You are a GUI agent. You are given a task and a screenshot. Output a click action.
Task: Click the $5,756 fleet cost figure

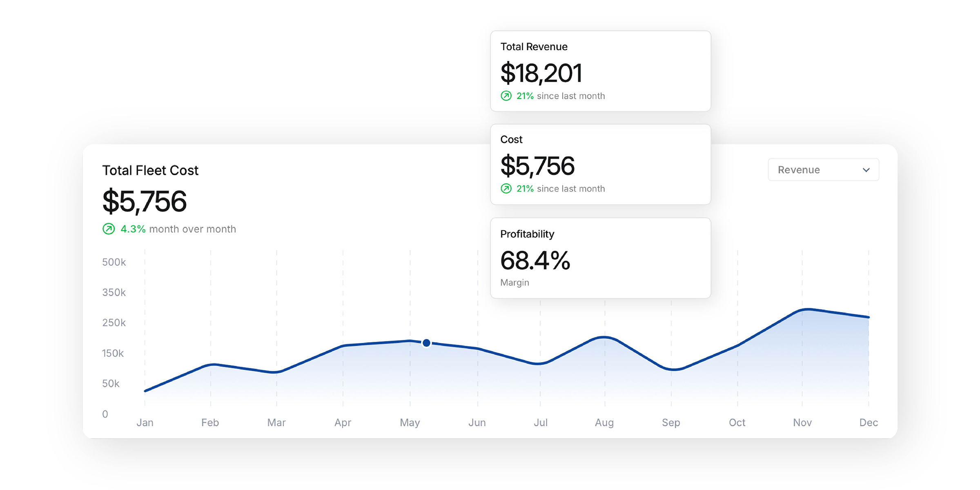coord(145,201)
